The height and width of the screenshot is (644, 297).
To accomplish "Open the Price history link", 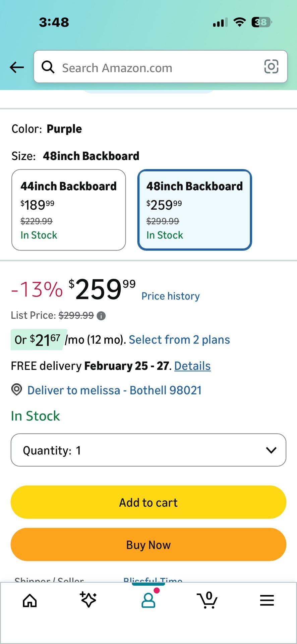I will (170, 296).
